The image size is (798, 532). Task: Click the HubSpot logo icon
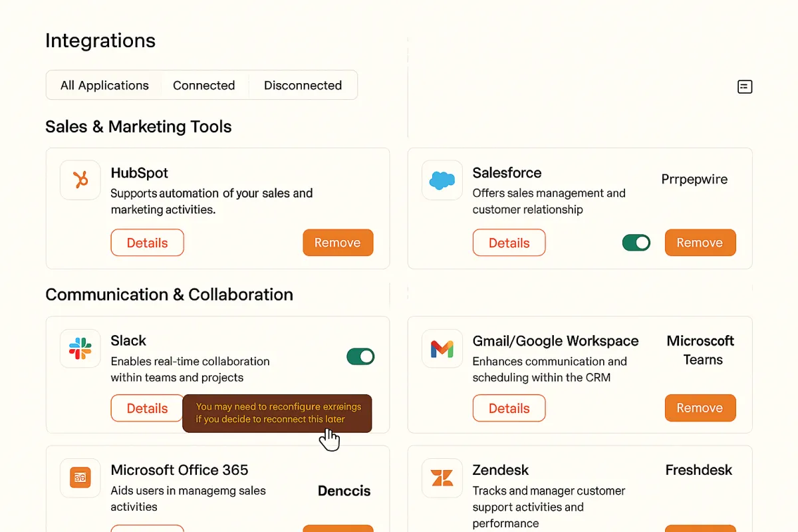point(80,180)
